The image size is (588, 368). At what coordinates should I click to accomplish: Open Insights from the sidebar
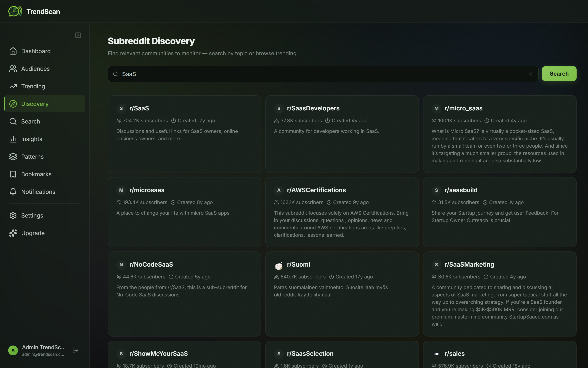(45, 139)
